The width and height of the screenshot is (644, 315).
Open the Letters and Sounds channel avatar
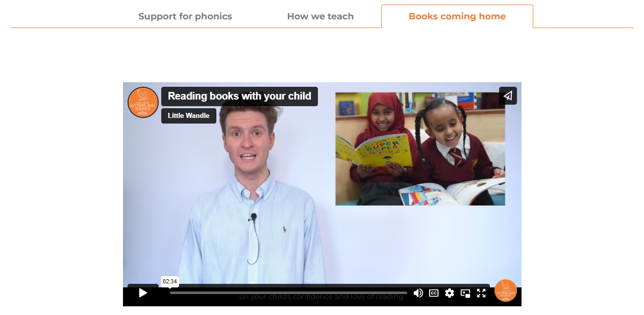[x=143, y=102]
